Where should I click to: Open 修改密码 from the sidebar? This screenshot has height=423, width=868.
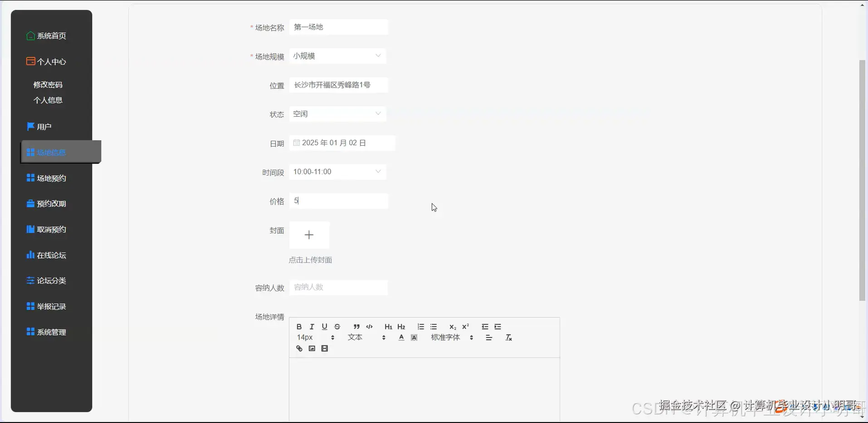pos(48,84)
